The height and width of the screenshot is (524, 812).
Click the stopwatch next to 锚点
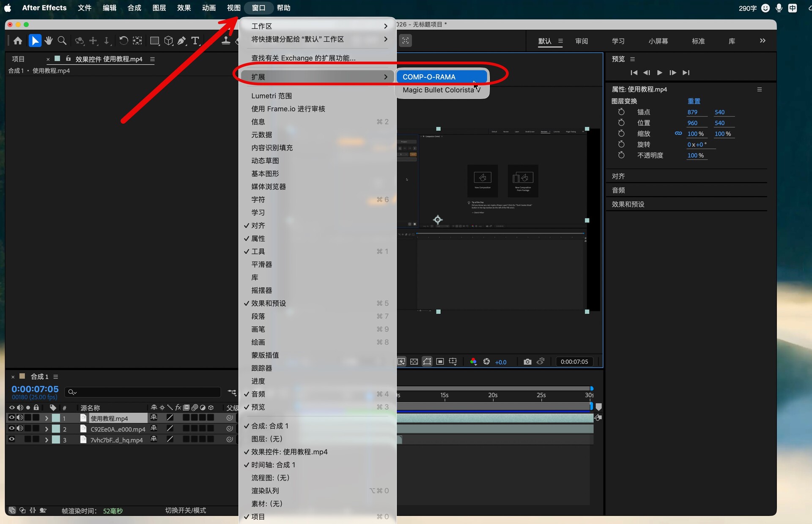pos(621,112)
